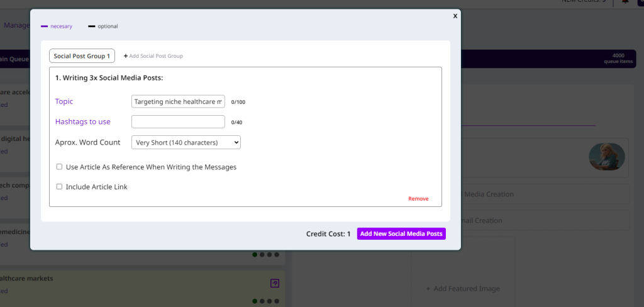Image resolution: width=644 pixels, height=307 pixels.
Task: Click the Credit Cost: 1 label
Action: pos(328,234)
